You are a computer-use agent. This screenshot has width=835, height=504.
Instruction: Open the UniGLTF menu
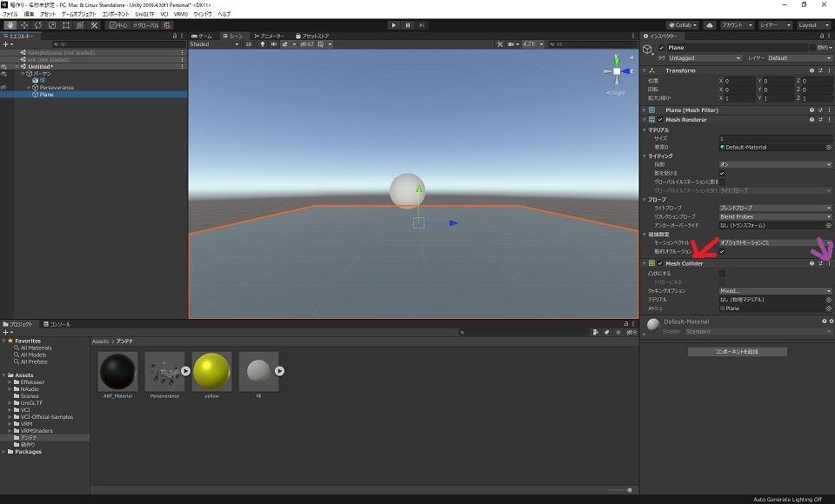(144, 14)
